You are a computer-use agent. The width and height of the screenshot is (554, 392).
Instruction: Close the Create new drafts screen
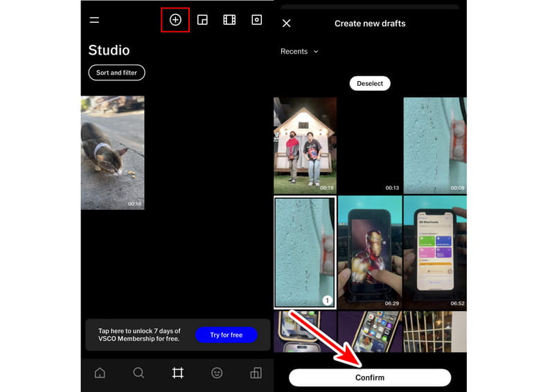[x=287, y=24]
